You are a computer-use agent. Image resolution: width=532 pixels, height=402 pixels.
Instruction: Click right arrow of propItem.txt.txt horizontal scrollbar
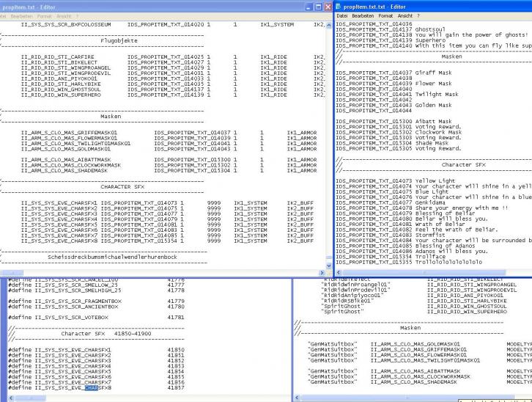527,271
